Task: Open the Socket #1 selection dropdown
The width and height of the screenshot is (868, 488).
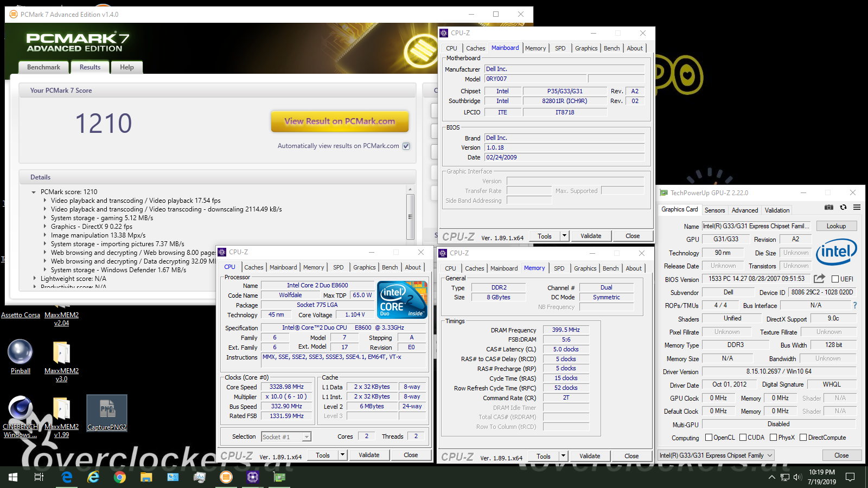Action: (307, 436)
